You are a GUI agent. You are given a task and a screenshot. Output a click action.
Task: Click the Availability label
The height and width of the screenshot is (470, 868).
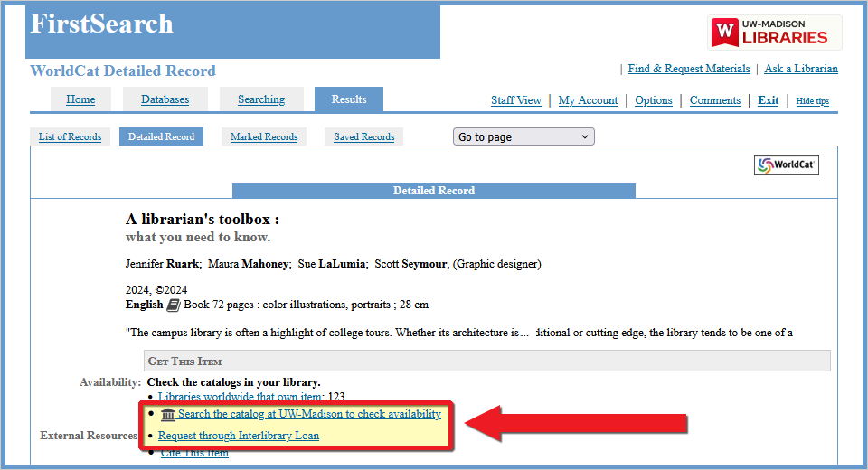(x=110, y=382)
